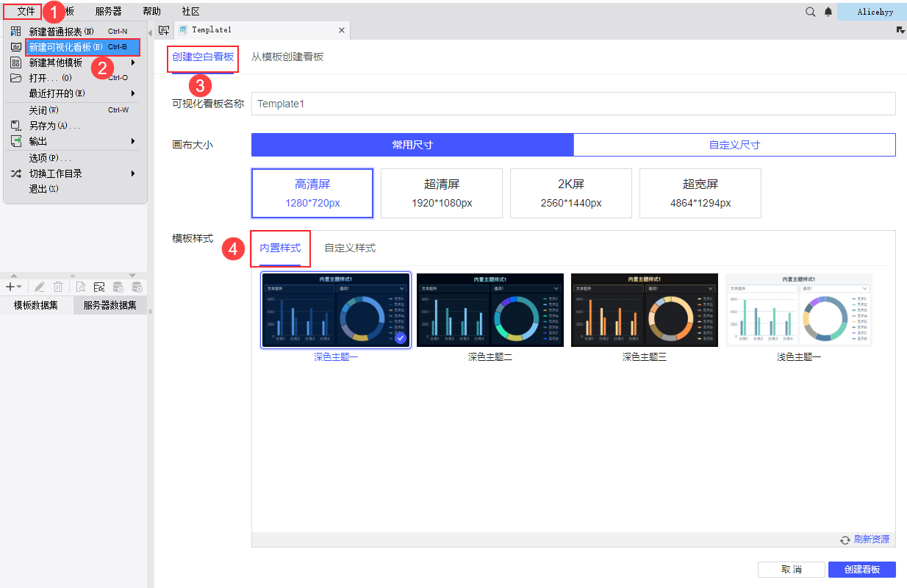The width and height of the screenshot is (907, 588).
Task: Click 刷新资源 link
Action: [x=871, y=539]
